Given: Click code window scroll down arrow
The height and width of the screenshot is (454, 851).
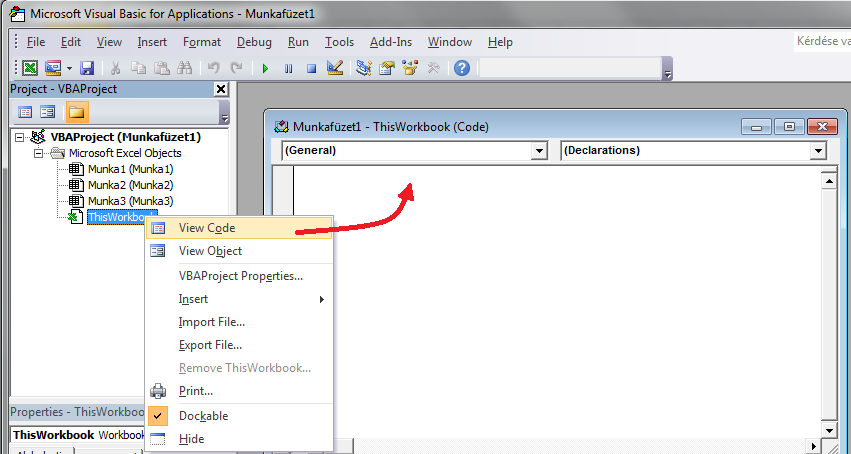Looking at the screenshot, I should [x=829, y=431].
